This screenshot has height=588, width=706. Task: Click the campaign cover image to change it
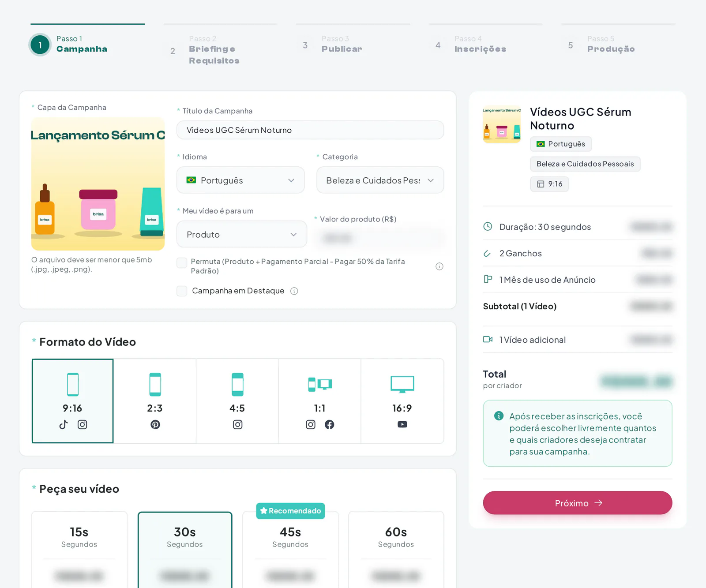click(x=98, y=184)
